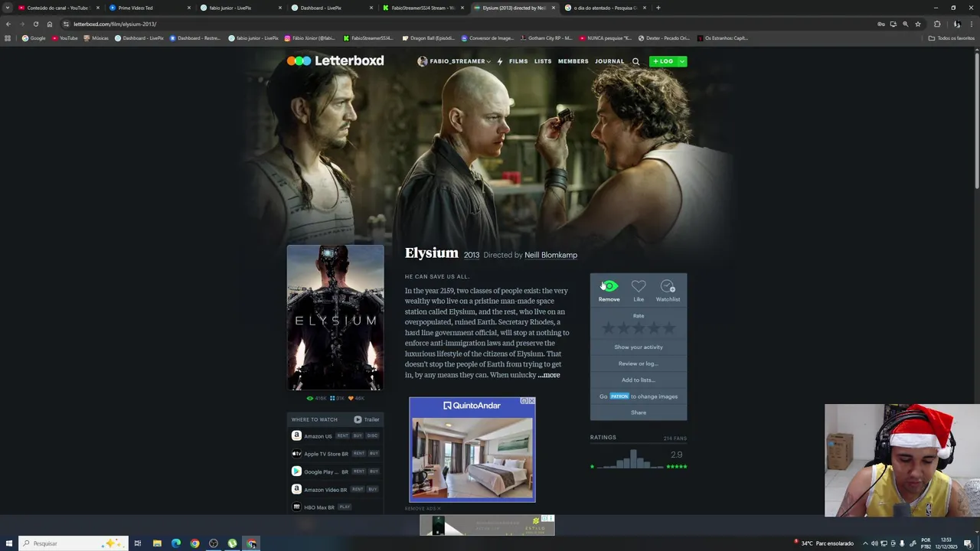Click the PATRON badge link
The width and height of the screenshot is (980, 551).
coord(619,396)
